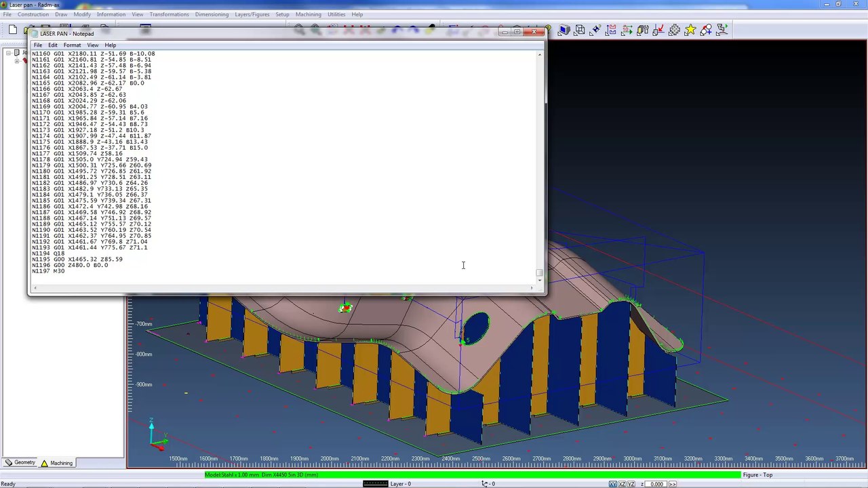This screenshot has width=868, height=488.
Task: Open the Modify menu
Action: 82,14
